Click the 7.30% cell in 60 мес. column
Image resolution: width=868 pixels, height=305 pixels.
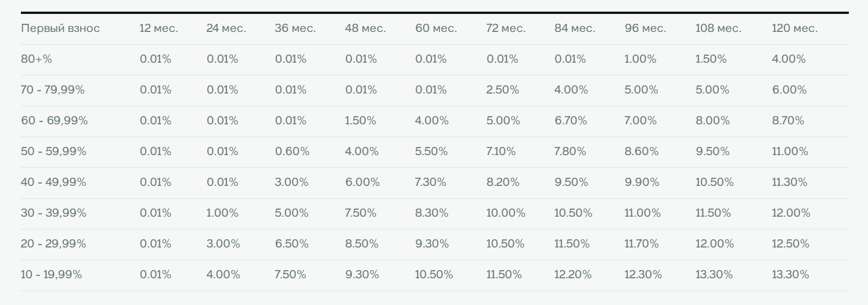tap(431, 182)
